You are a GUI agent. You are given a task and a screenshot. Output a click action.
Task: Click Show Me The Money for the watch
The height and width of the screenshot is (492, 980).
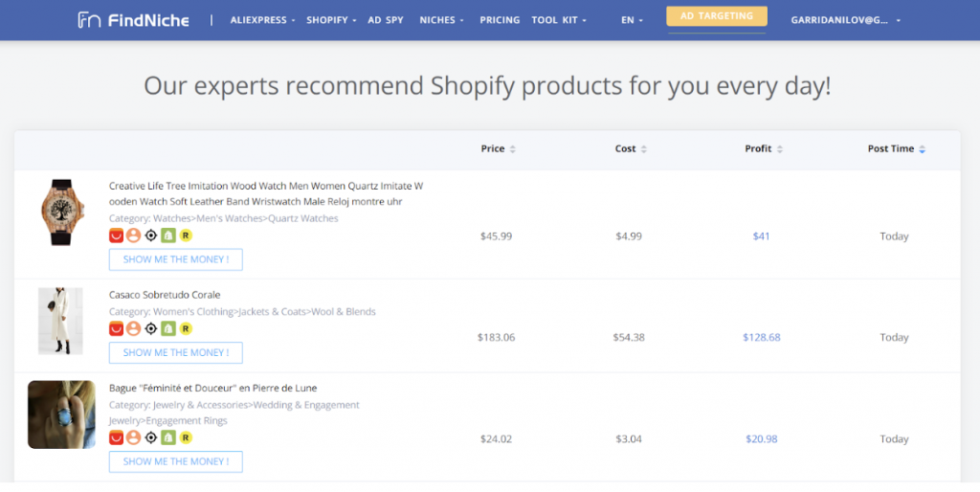coord(176,259)
